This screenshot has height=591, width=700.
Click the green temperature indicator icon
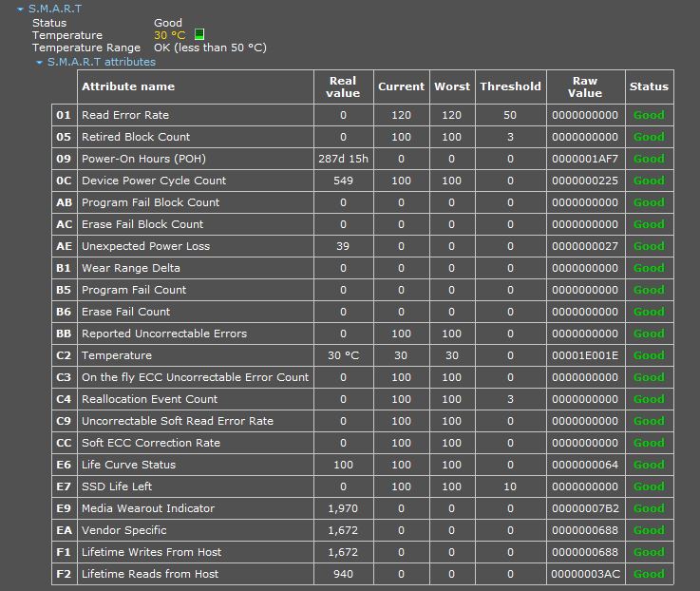(199, 35)
